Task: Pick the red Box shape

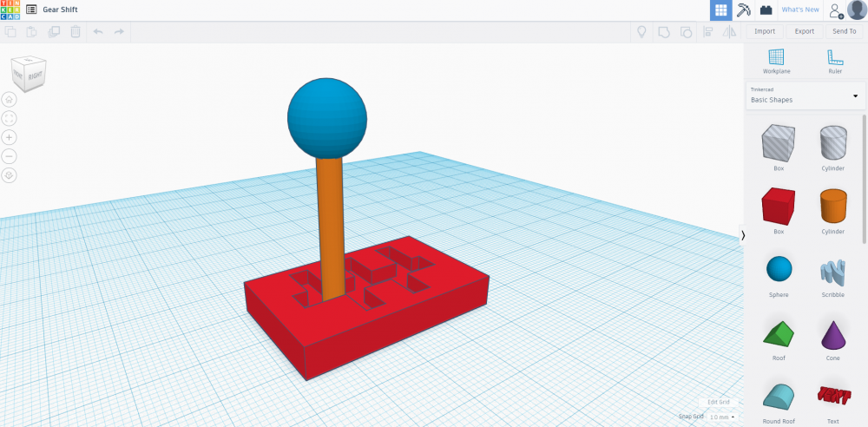Action: click(x=778, y=207)
